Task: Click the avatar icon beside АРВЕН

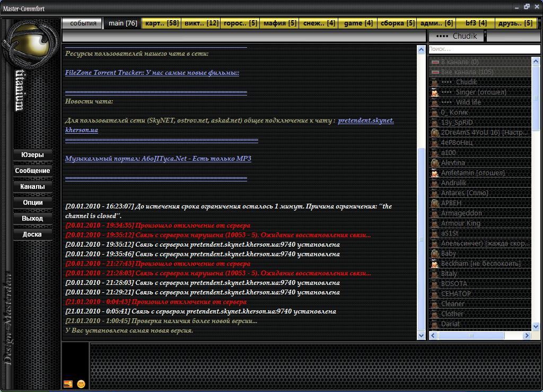Action: point(434,203)
